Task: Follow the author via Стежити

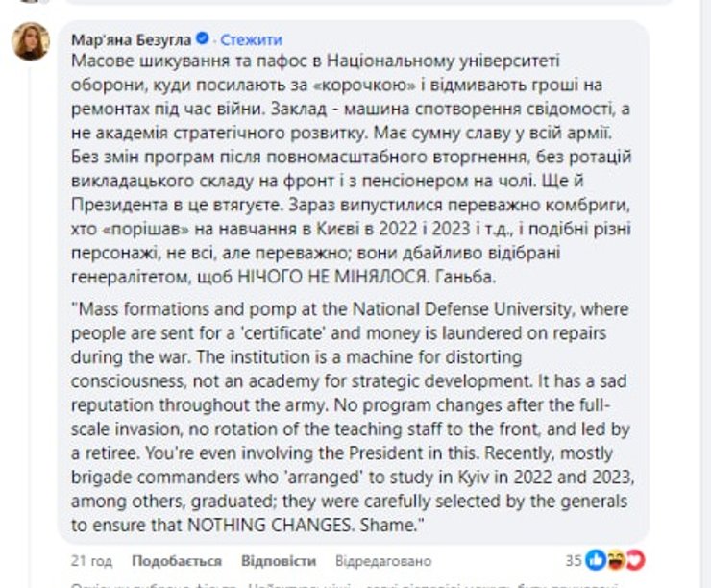Action: click(252, 39)
